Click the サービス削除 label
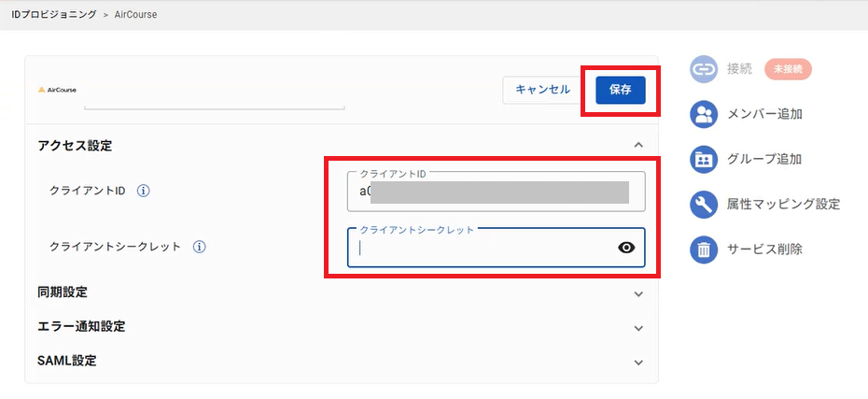This screenshot has width=868, height=399. pyautogui.click(x=764, y=249)
